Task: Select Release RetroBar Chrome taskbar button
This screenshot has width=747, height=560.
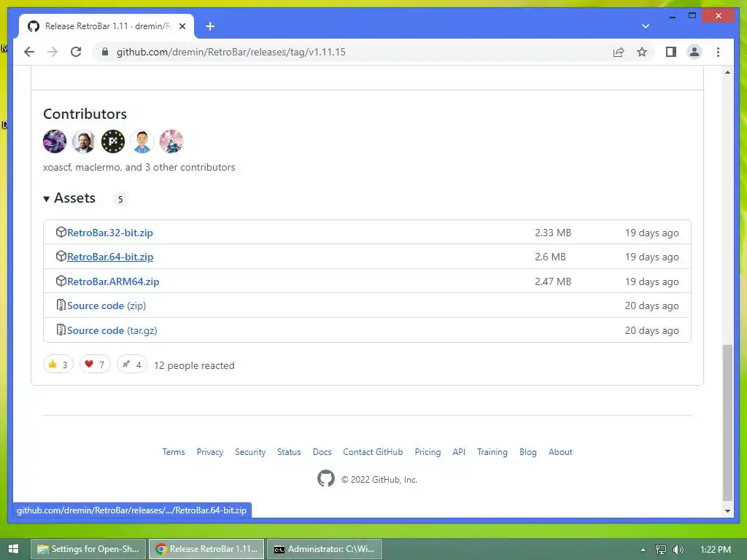Action: point(206,549)
